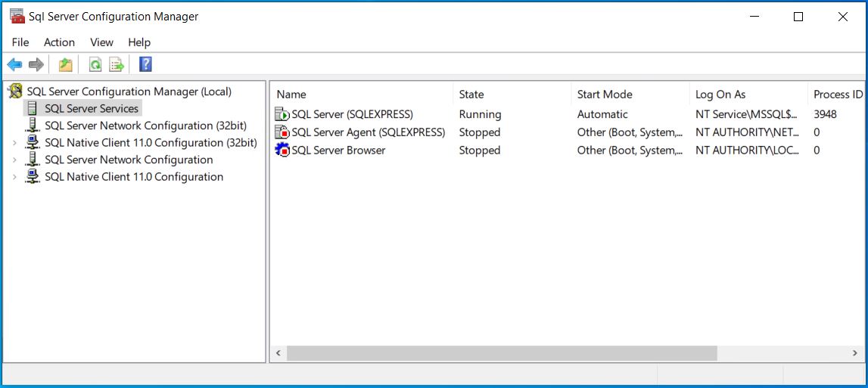The width and height of the screenshot is (868, 388).
Task: Expand SQL Native Client 11.0 Configuration (32bit)
Action: pos(15,143)
